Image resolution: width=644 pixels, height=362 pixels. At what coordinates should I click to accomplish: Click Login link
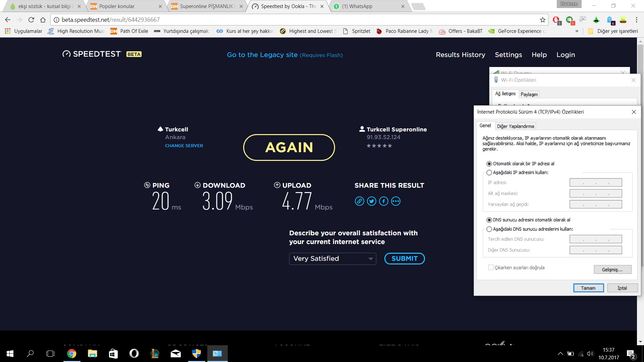click(566, 55)
